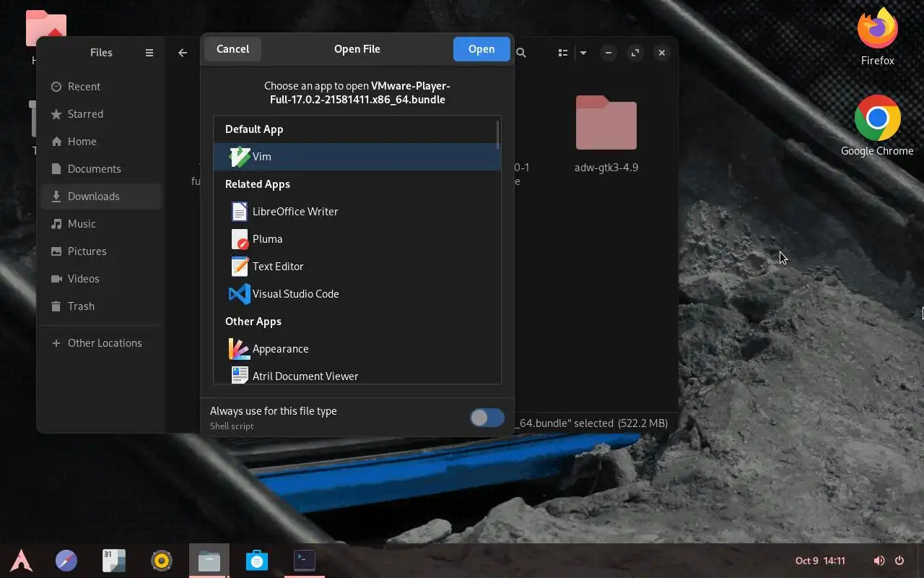Select Atril Document Viewer entry
The width and height of the screenshot is (924, 578).
(x=357, y=374)
